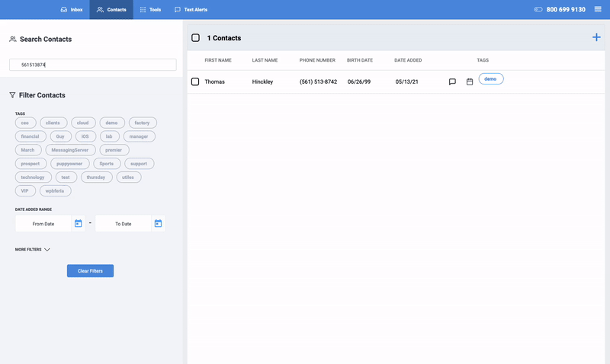Open the From Date calendar picker
The width and height of the screenshot is (610, 364).
[x=79, y=224]
